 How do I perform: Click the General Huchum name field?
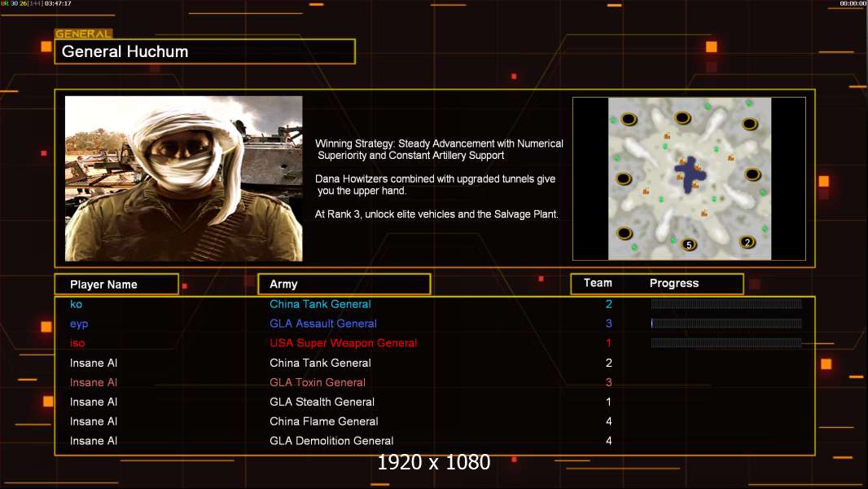click(205, 51)
